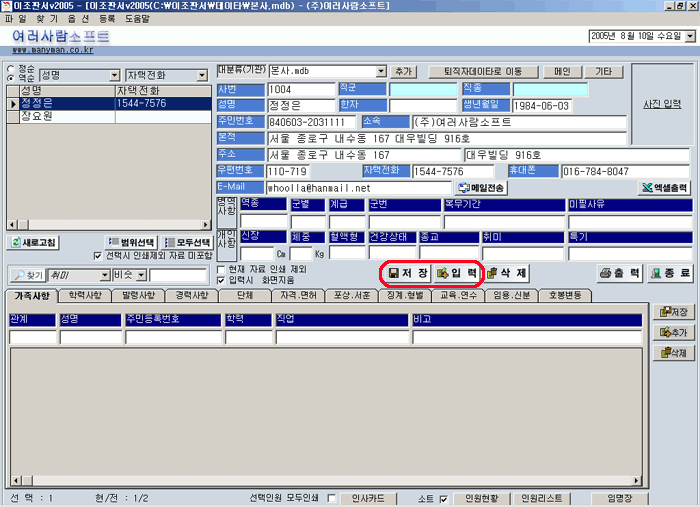Click the 종료 (exit) button
This screenshot has height=507, width=700.
[670, 273]
